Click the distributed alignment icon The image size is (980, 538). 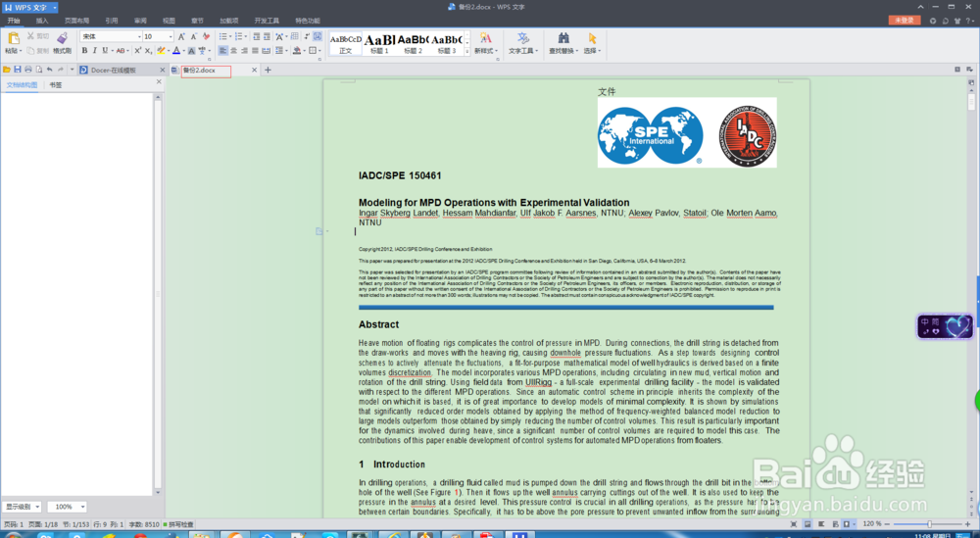[x=266, y=51]
